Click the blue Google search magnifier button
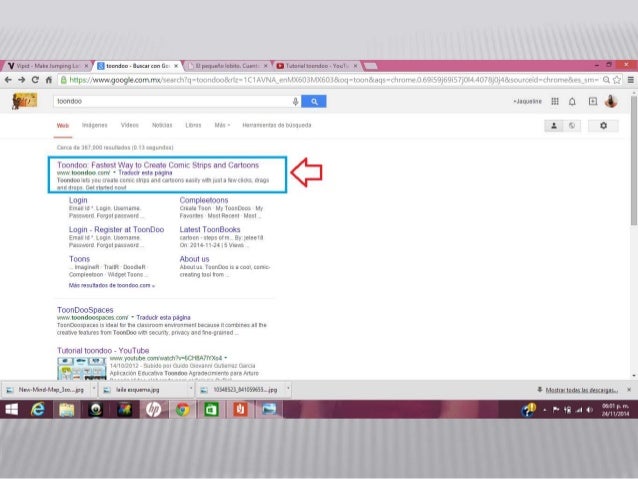638x479 pixels. pyautogui.click(x=314, y=101)
